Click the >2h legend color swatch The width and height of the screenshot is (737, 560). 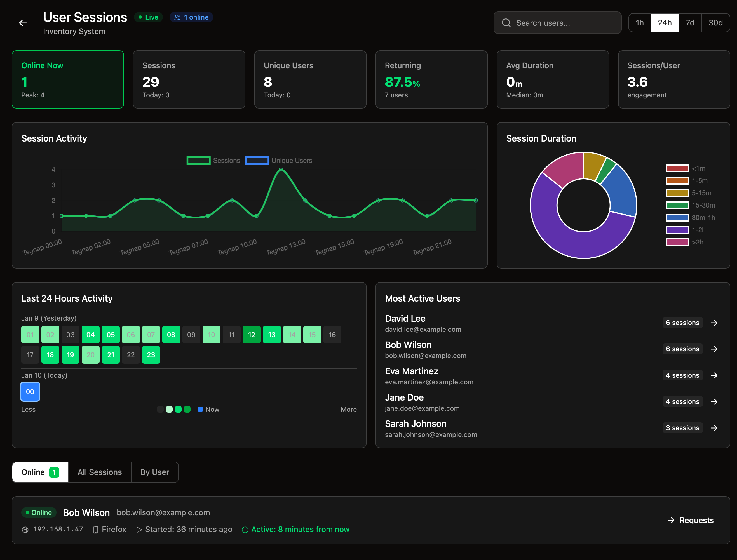(677, 242)
